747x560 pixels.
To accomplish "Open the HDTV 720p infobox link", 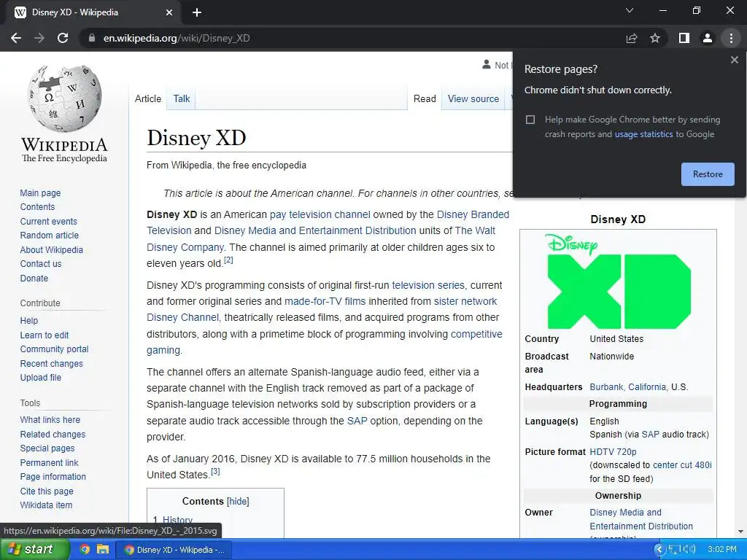I will coord(613,452).
